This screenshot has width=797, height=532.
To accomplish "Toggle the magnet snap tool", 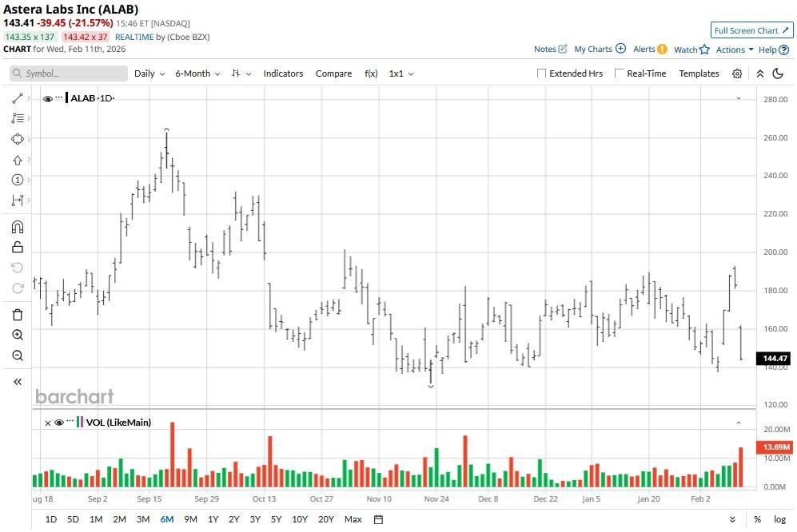I will coord(18,227).
